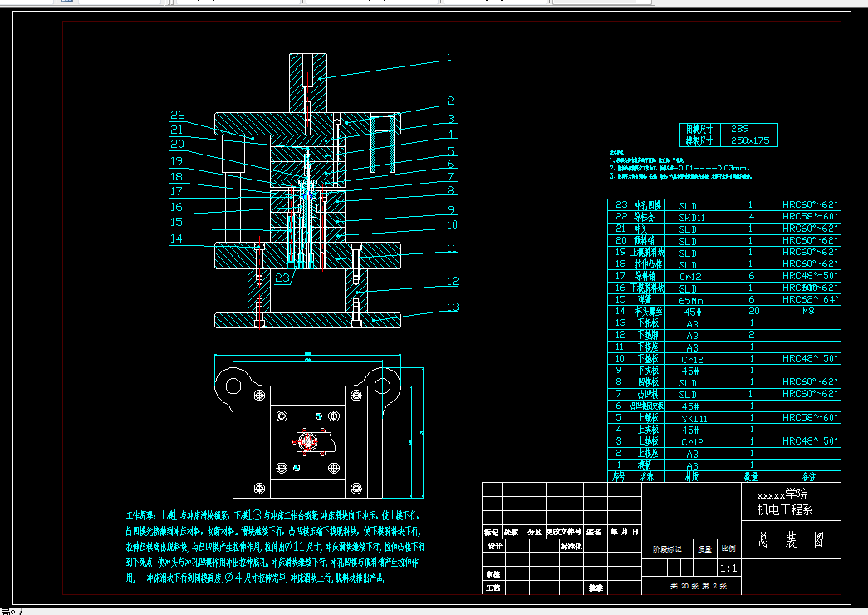Image resolution: width=868 pixels, height=615 pixels.
Task: Click quantity '2' in parts list row 12
Action: click(752, 335)
